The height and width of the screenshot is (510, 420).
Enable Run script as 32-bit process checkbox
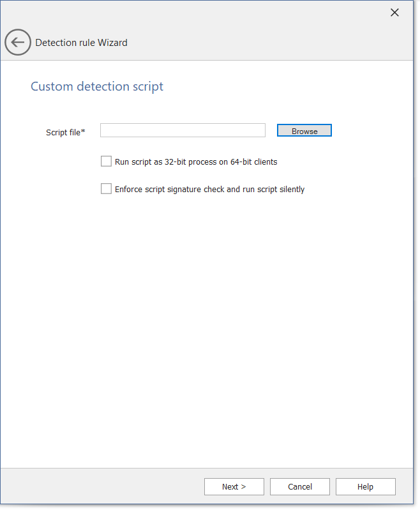pyautogui.click(x=106, y=161)
